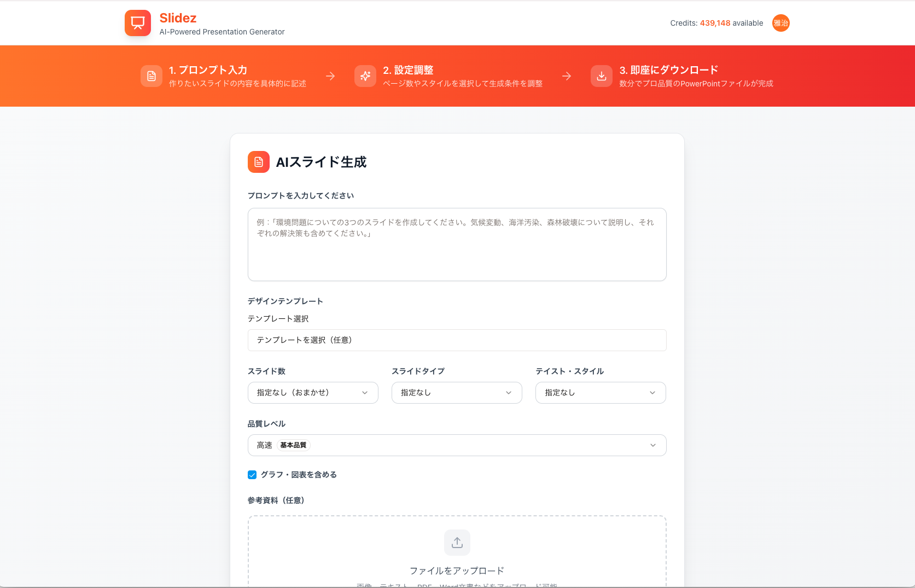
Task: Uncheck the グラフ・図表を含める checkbox
Action: tap(252, 475)
